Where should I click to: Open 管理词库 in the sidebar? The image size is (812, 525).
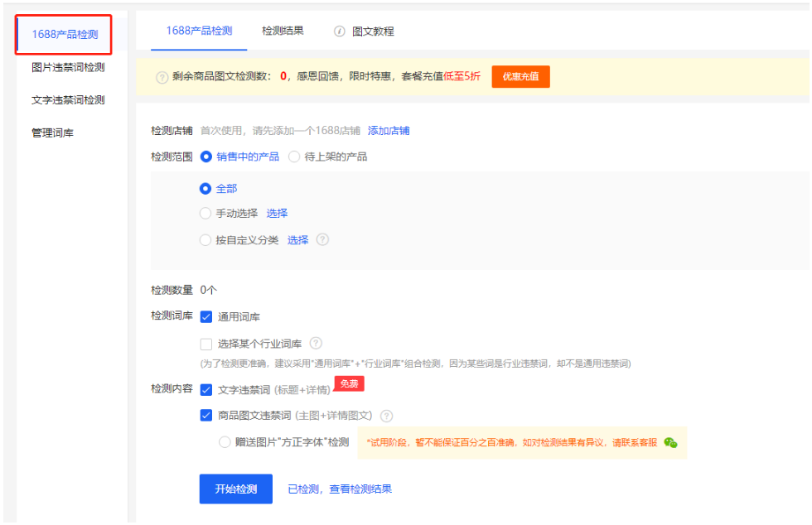coord(52,133)
